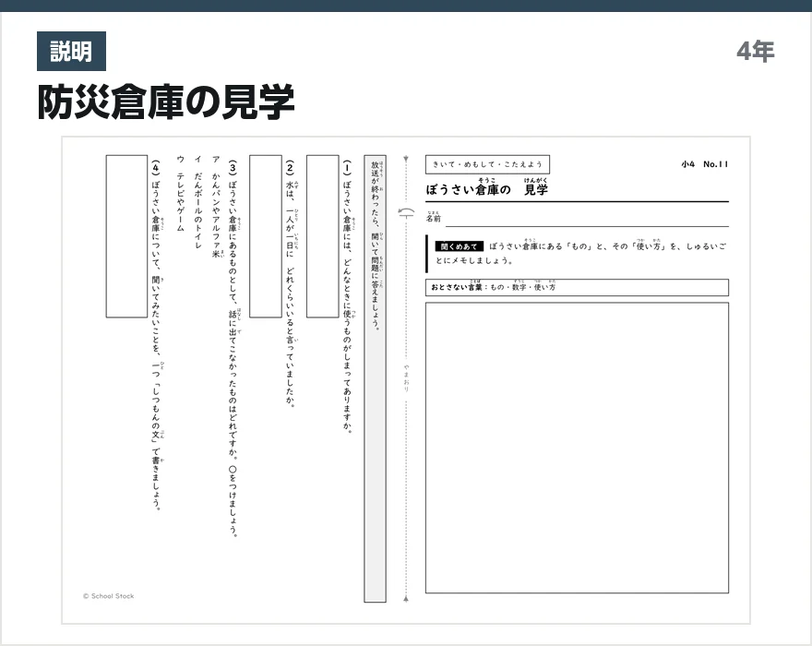Click the answer box for question (1)
This screenshot has width=812, height=646.
tap(323, 236)
